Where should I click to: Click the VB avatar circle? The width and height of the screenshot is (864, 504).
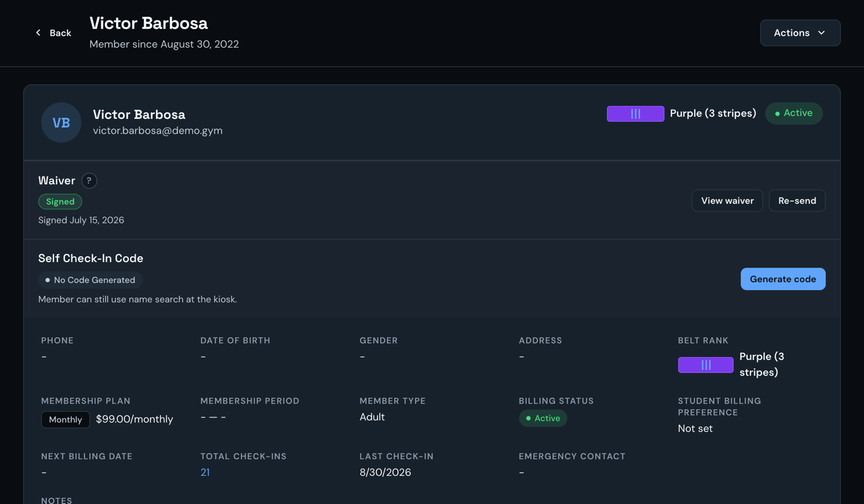pos(61,122)
